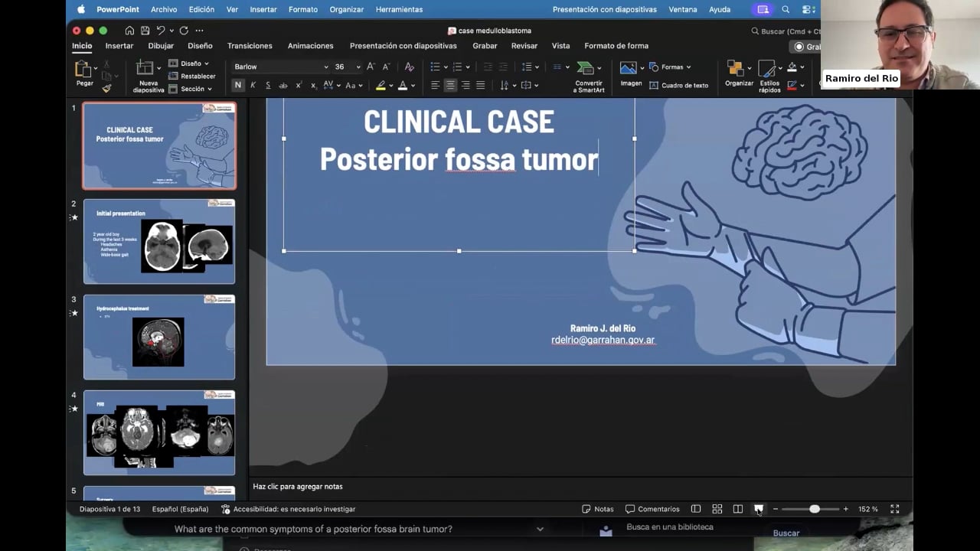Switch to reading view icon
The image size is (980, 551).
tap(738, 509)
